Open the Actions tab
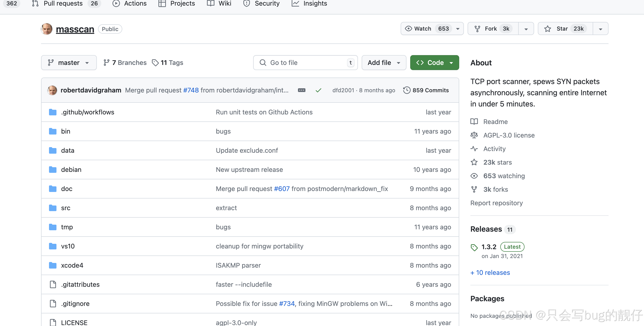The height and width of the screenshot is (326, 644). [129, 4]
